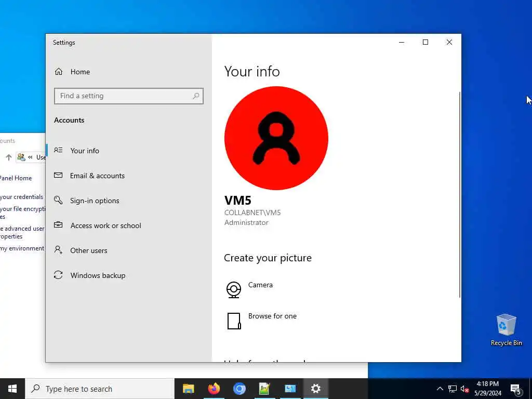Close the Settings window
The height and width of the screenshot is (399, 532).
tap(449, 43)
